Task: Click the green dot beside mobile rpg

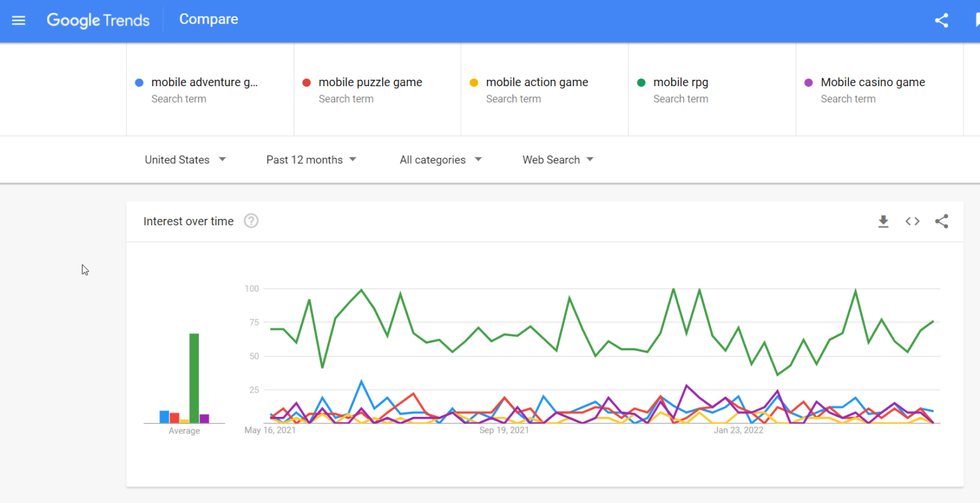Action: coord(641,82)
